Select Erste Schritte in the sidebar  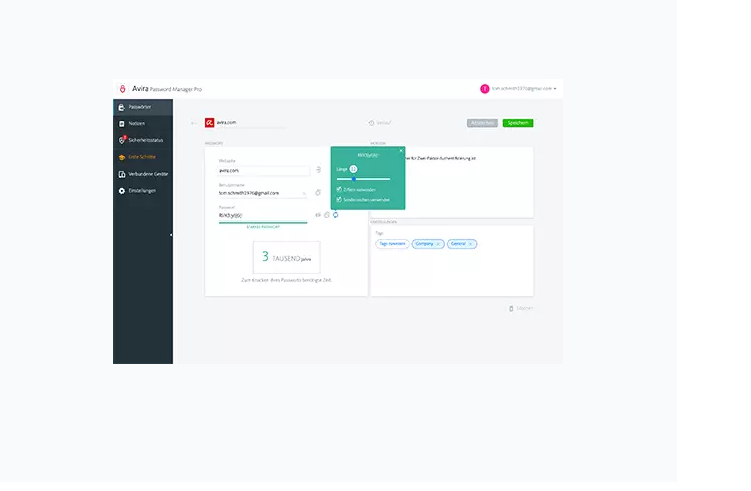point(141,157)
